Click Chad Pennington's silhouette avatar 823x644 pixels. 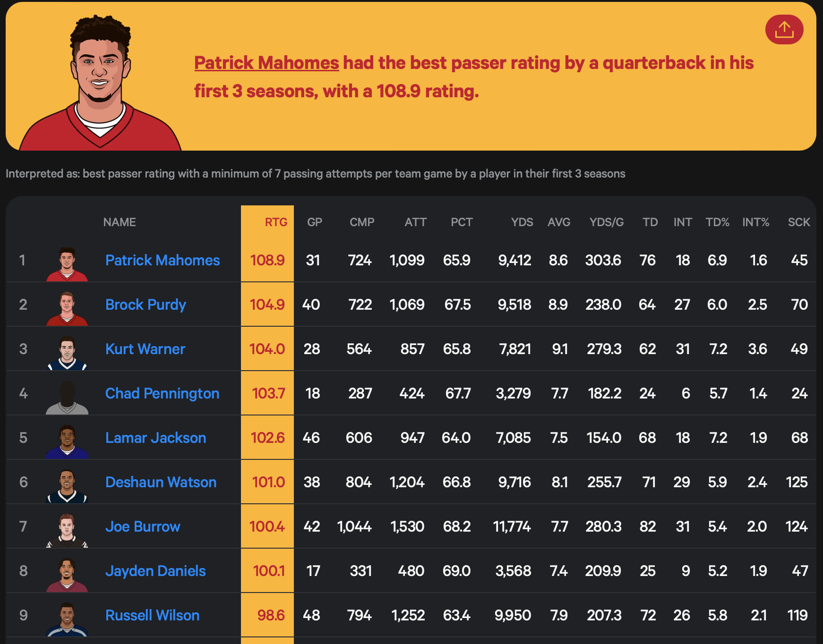[67, 397]
